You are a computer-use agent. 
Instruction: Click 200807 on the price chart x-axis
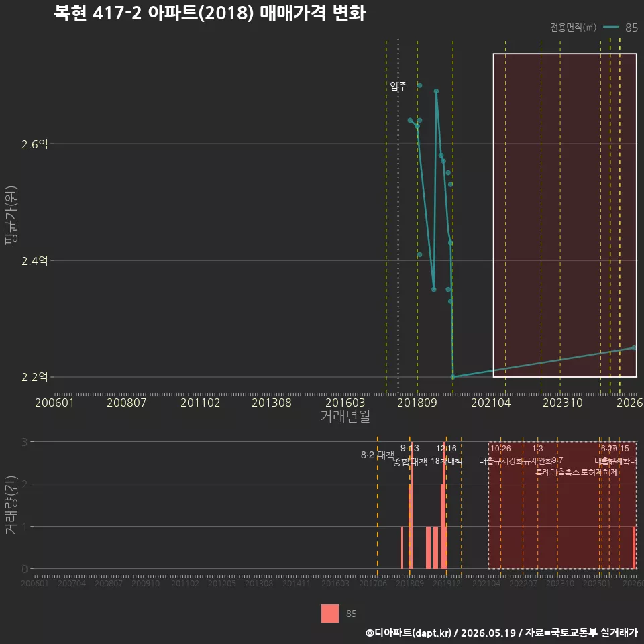(127, 402)
